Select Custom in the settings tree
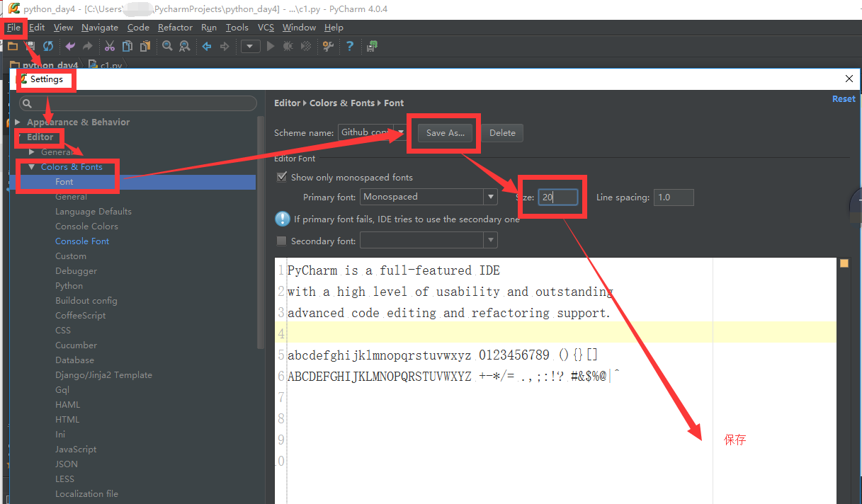 (x=71, y=256)
